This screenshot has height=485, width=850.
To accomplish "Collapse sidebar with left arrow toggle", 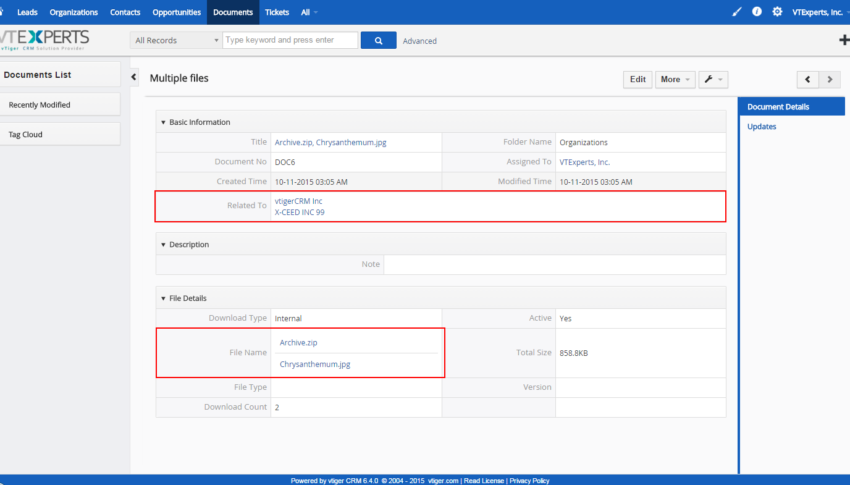I will click(x=134, y=77).
